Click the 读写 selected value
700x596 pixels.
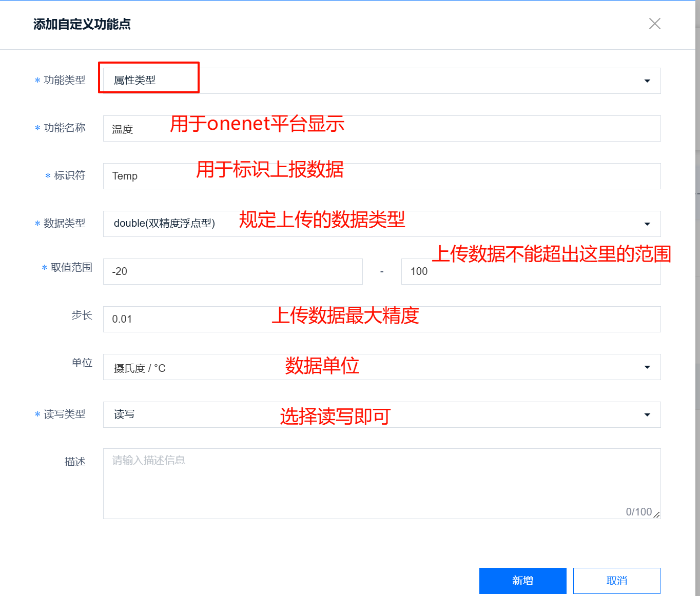tap(124, 414)
